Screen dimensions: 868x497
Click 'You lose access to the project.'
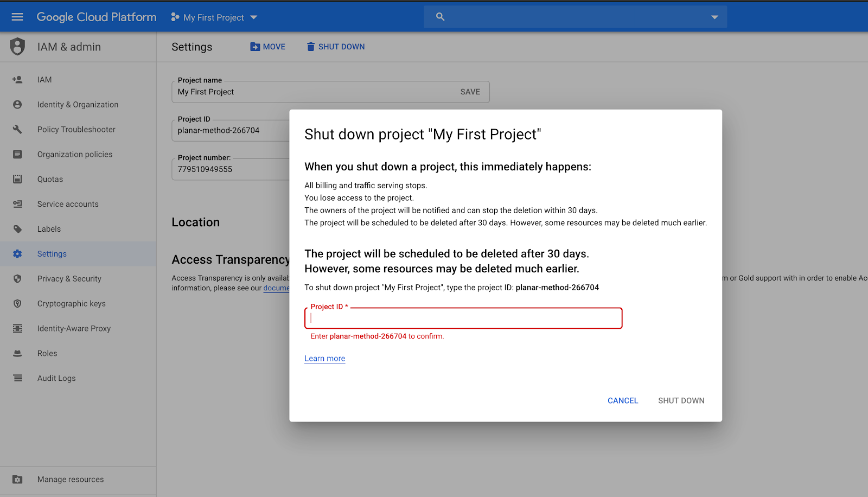click(x=359, y=198)
